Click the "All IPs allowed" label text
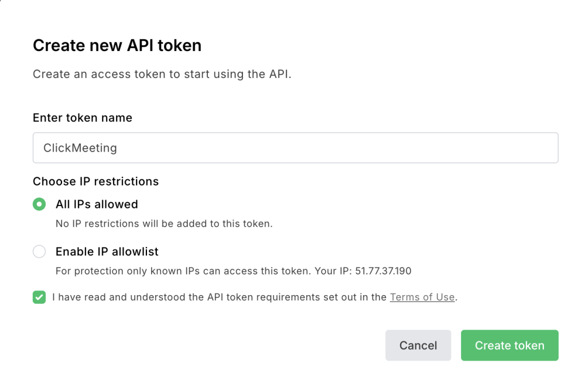 96,204
